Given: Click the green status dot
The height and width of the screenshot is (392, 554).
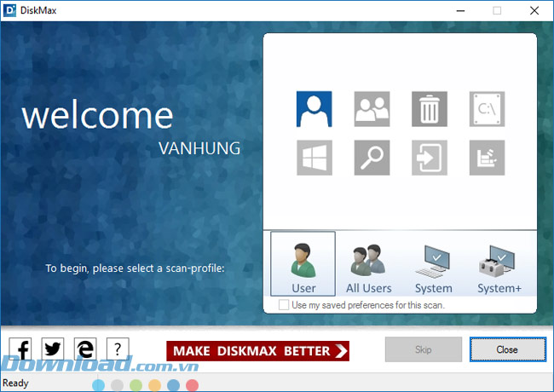Looking at the screenshot, I should (x=136, y=385).
